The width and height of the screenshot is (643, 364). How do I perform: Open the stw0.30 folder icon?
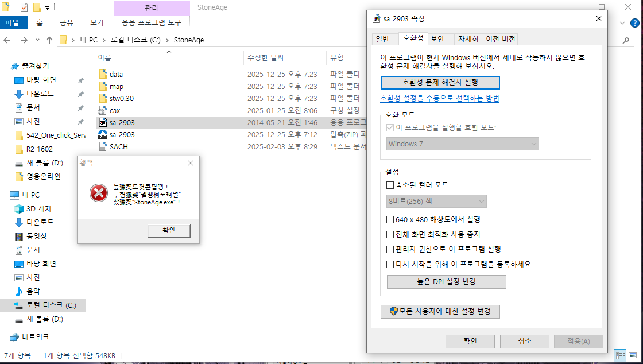[x=103, y=98]
